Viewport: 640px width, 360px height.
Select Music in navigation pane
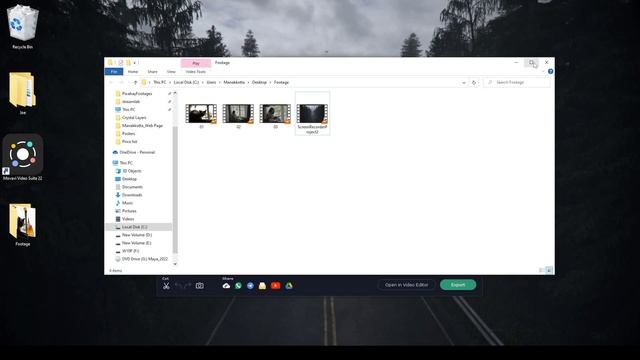coord(127,203)
